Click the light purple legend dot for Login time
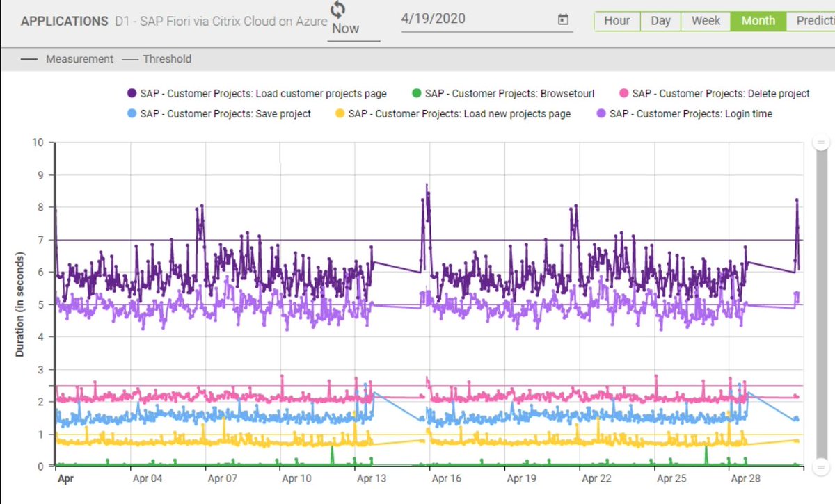Viewport: 835px width, 504px height. pos(600,113)
